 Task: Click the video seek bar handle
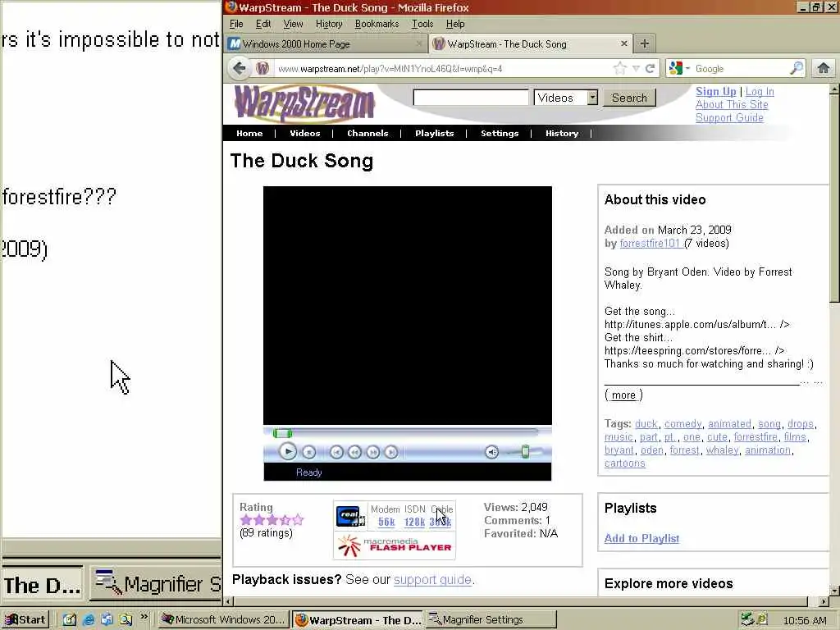tap(282, 433)
